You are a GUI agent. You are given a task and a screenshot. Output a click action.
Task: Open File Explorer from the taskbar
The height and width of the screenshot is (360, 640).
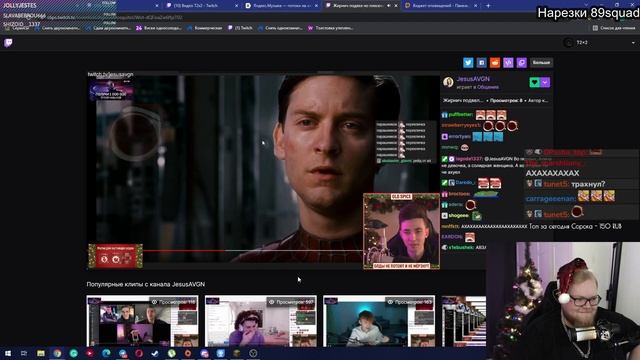(41, 353)
